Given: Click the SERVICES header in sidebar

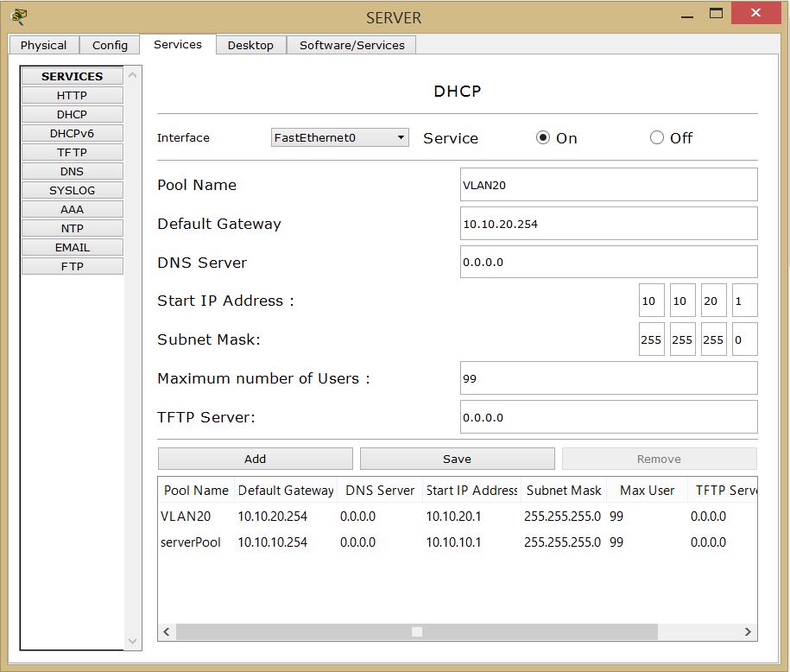Looking at the screenshot, I should (72, 76).
